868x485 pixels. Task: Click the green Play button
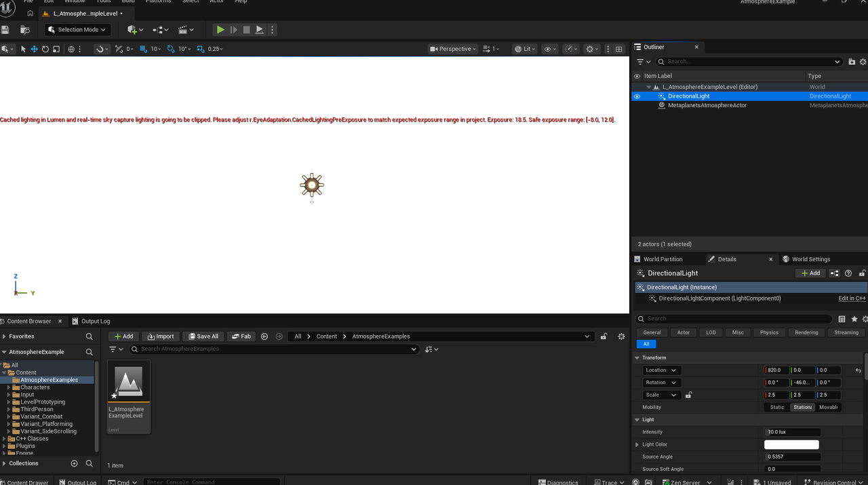click(220, 30)
